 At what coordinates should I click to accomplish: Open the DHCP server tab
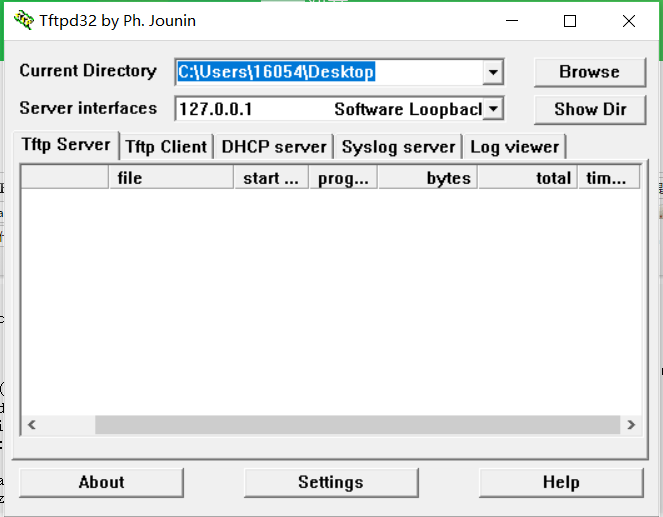(x=274, y=147)
